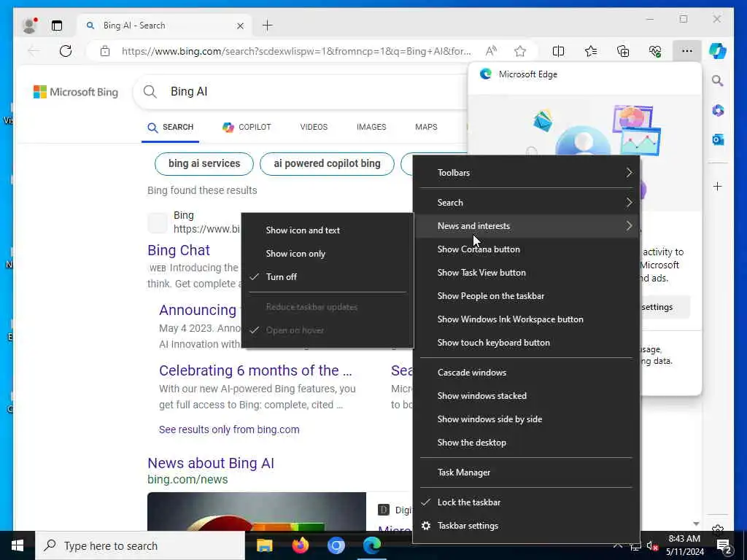Click Microsoft Edge taskbar icon
This screenshot has width=747, height=560.
point(371,545)
